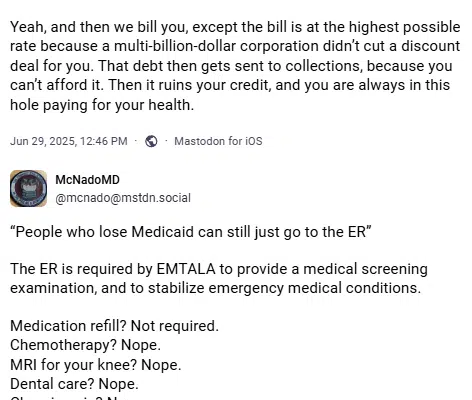472x400 pixels.
Task: Click the line beginning "examination, and to stabilize"
Action: pyautogui.click(x=216, y=288)
